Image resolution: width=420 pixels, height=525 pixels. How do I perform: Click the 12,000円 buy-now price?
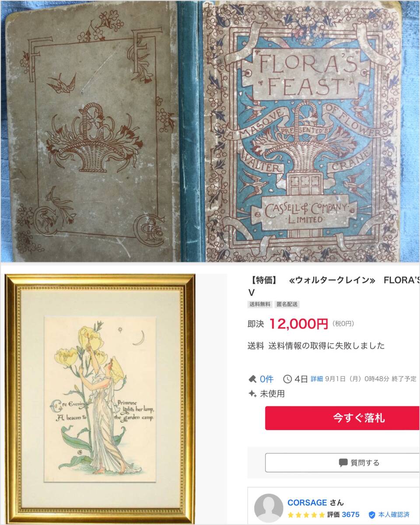coord(298,324)
